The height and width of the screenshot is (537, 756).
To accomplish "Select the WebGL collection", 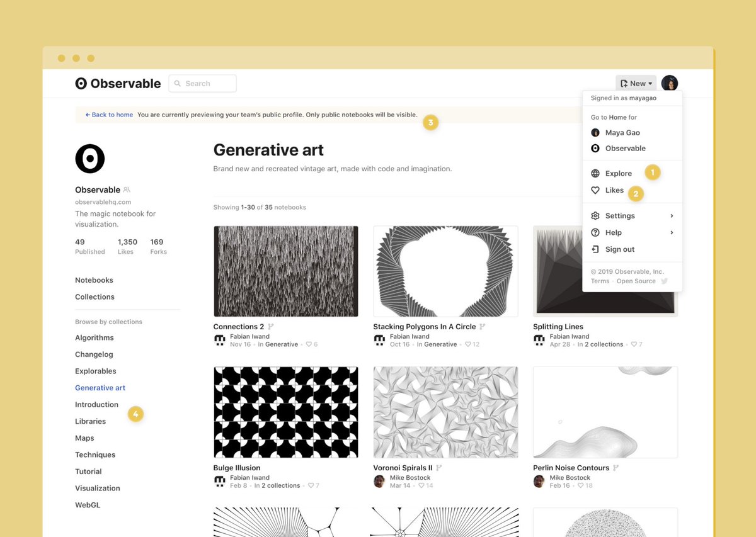I will (x=88, y=505).
